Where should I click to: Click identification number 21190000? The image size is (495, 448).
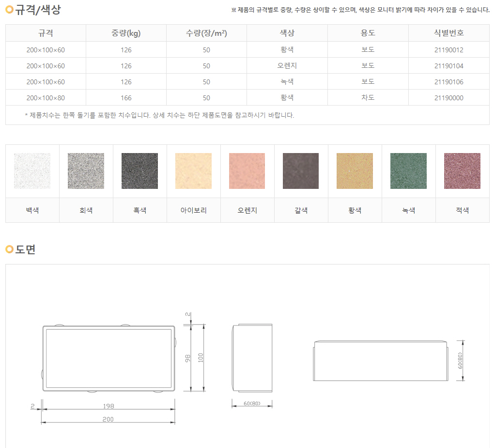tap(449, 98)
